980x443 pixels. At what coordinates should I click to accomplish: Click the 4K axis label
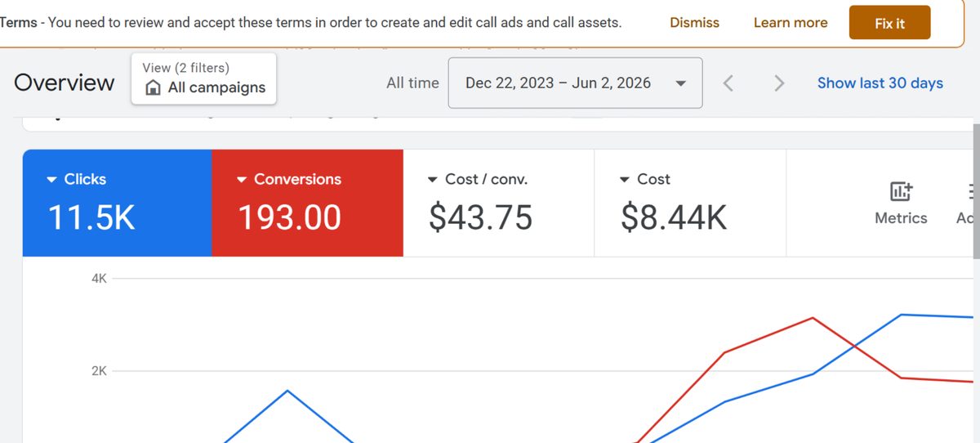100,279
